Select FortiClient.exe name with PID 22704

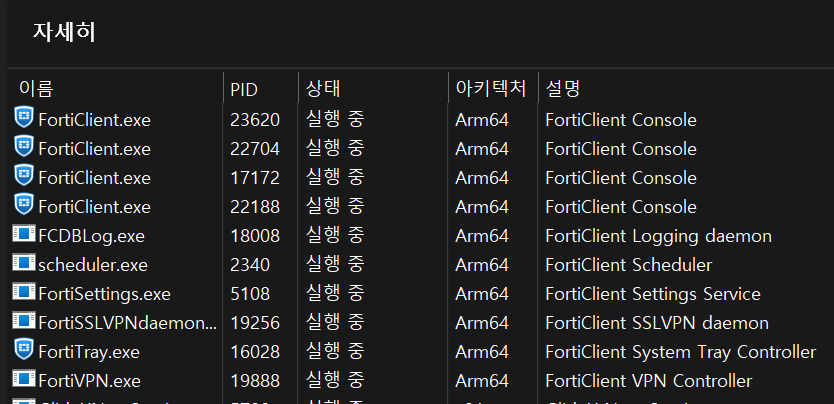(x=95, y=149)
